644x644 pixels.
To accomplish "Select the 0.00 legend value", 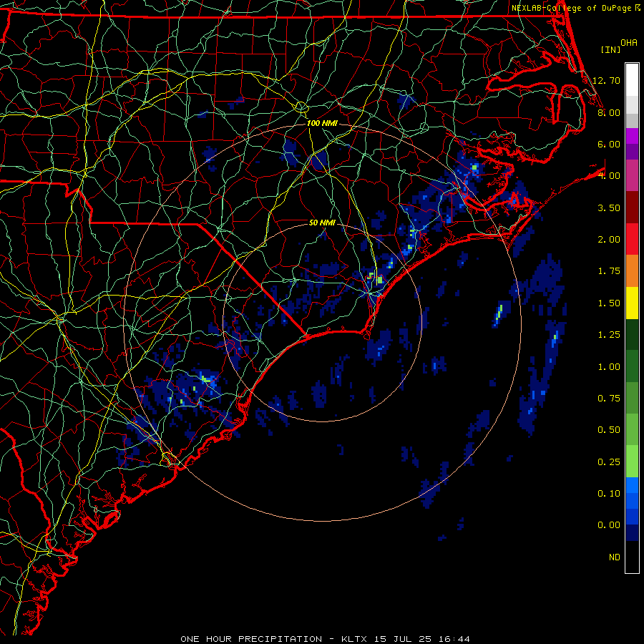I will [x=609, y=525].
